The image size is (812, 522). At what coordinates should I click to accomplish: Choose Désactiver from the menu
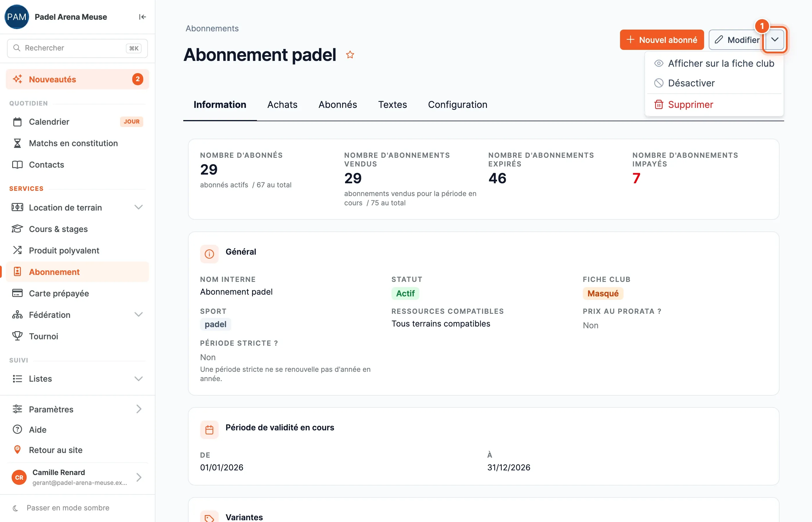coord(714,83)
